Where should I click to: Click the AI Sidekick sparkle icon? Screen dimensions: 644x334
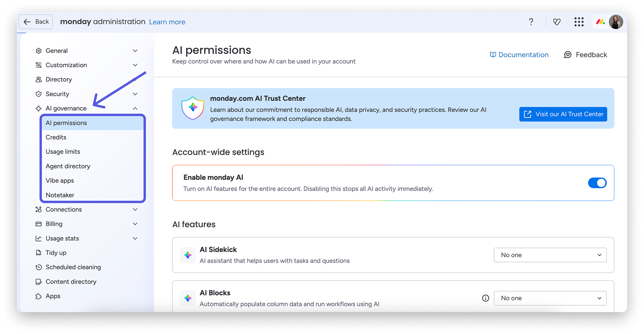[x=188, y=255]
